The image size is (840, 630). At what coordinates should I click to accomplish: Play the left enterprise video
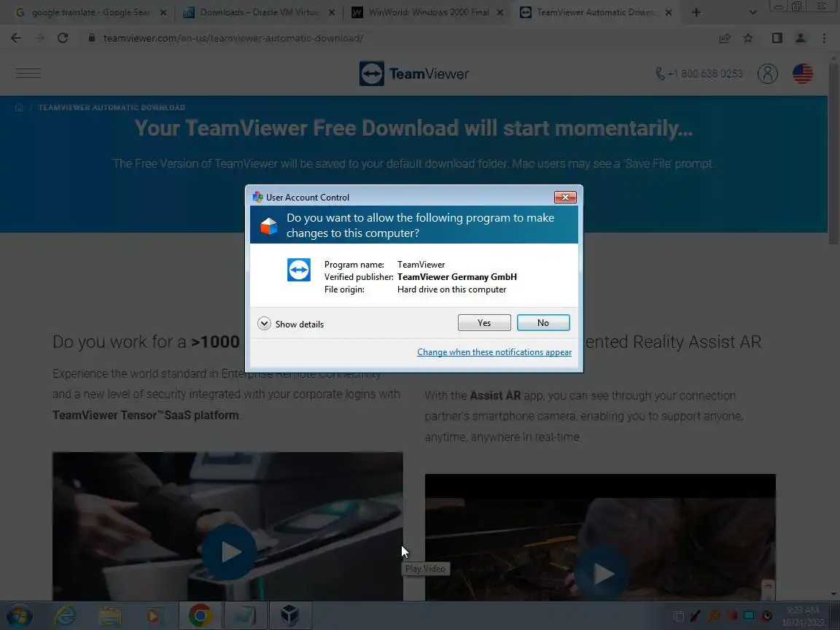tap(229, 552)
